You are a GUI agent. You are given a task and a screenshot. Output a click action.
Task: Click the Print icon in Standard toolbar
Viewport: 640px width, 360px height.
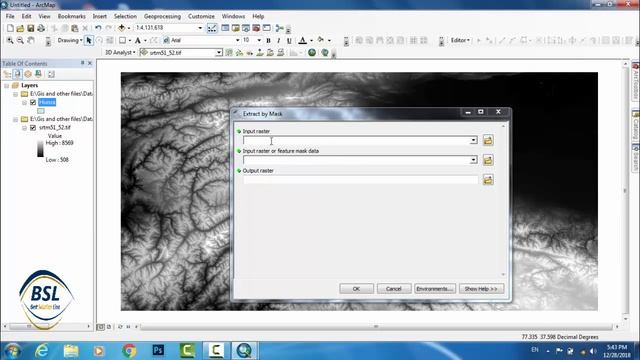pos(41,28)
